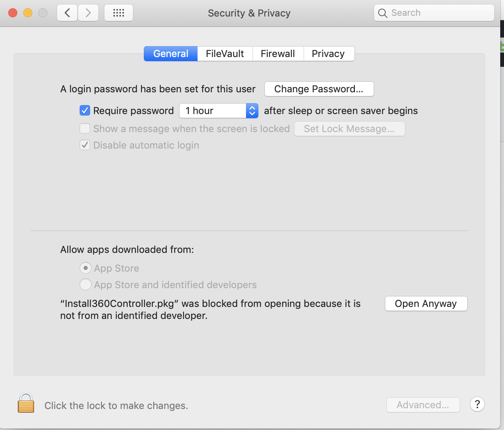Click the back navigation arrow
504x430 pixels.
67,12
